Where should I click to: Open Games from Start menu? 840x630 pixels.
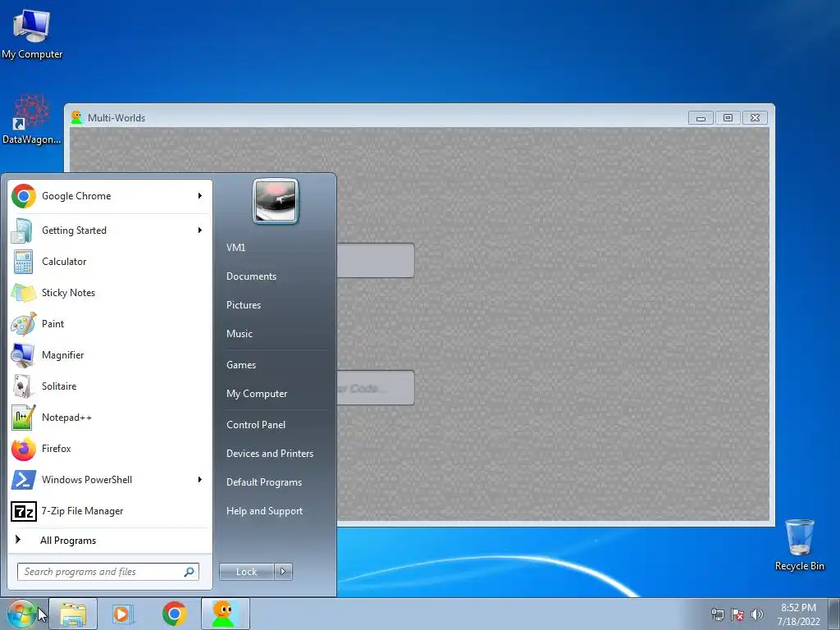click(241, 365)
